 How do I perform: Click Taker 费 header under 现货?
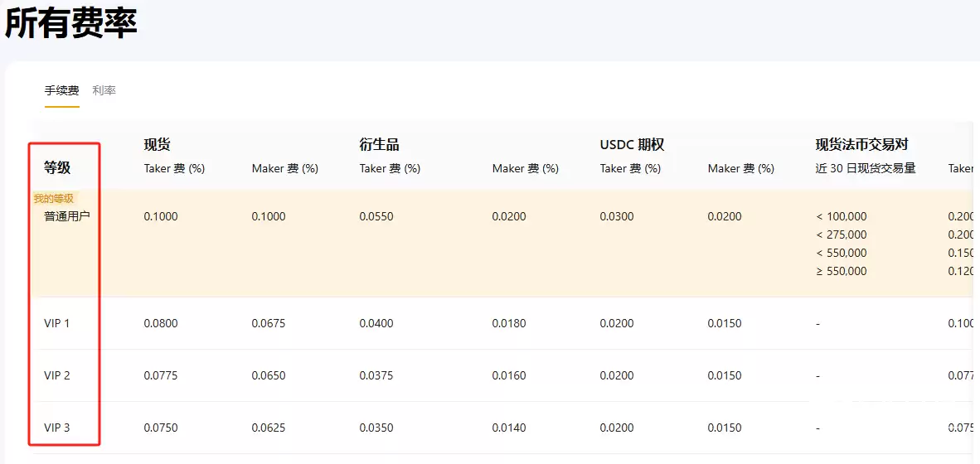[174, 168]
